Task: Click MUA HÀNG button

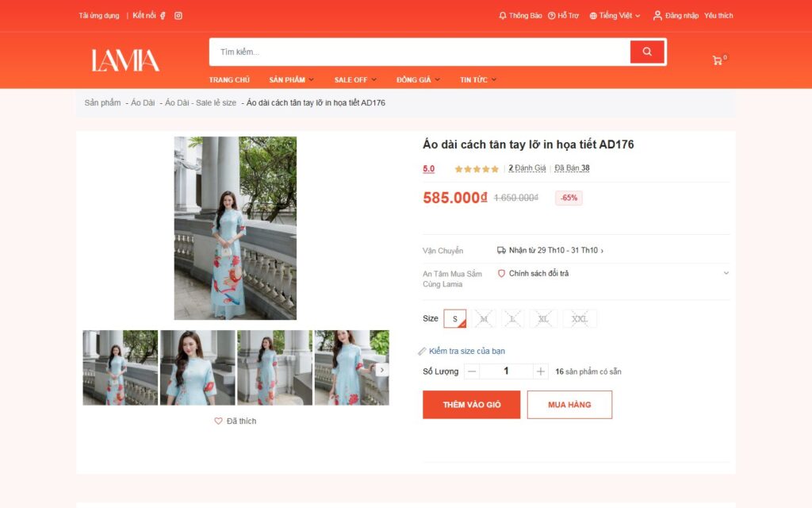Action: (x=569, y=405)
